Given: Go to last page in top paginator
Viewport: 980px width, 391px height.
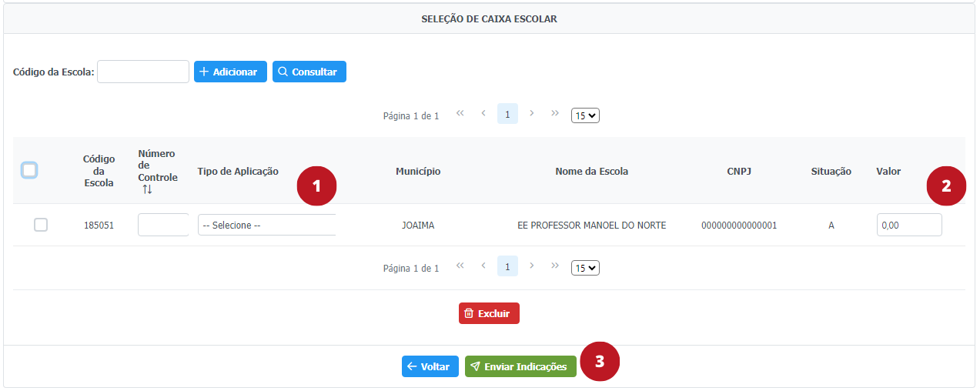Looking at the screenshot, I should point(555,113).
